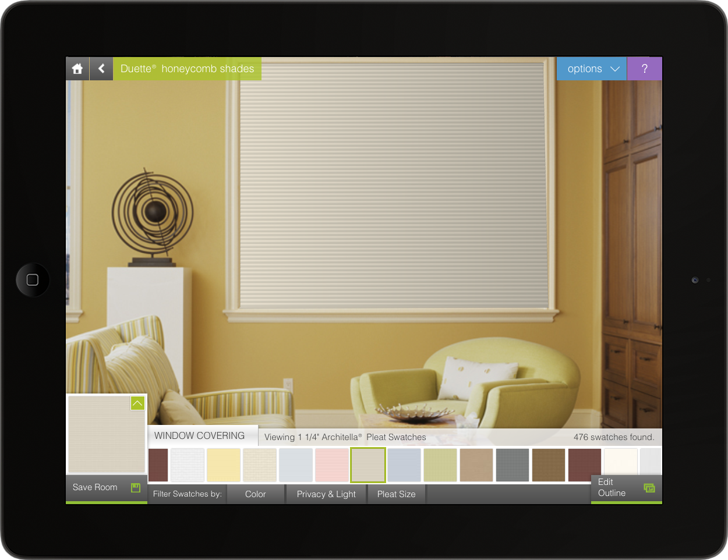Choose the brown swatch
The width and height of the screenshot is (728, 560).
pos(549,465)
